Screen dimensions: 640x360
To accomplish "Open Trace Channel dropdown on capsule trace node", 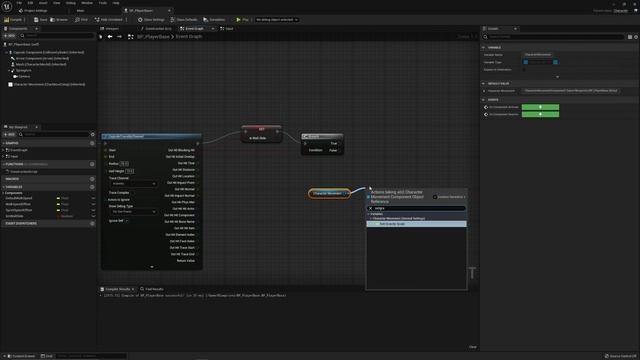I will pos(133,184).
